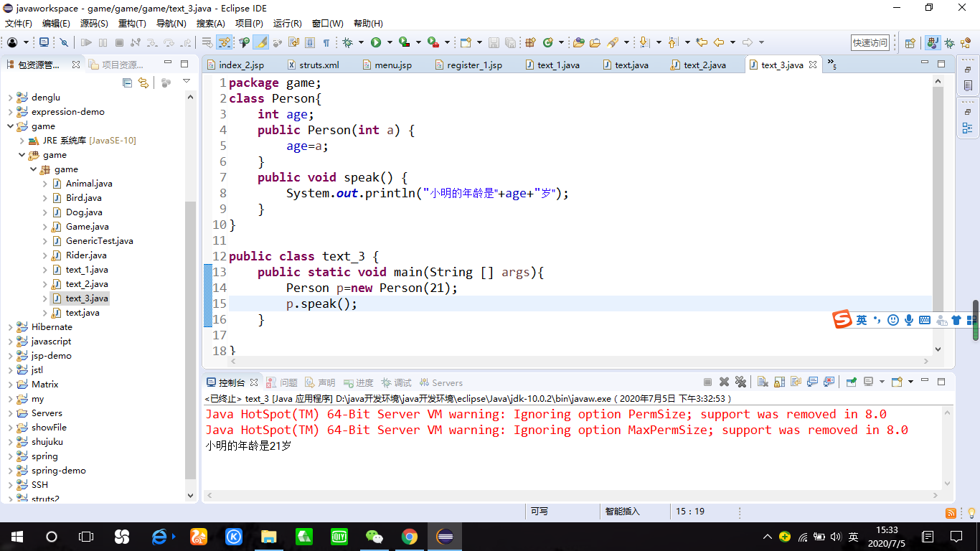Show hidden editor tabs list chevron
The image size is (980, 551).
click(832, 64)
